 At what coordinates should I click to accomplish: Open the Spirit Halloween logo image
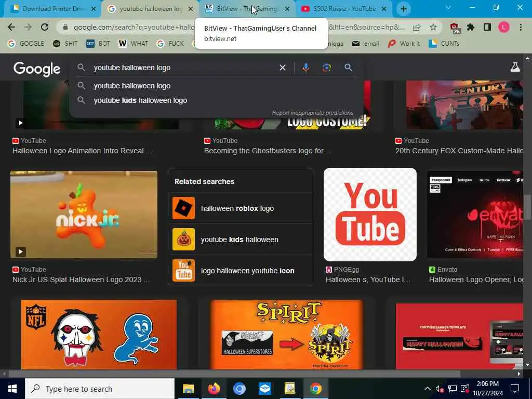(287, 335)
